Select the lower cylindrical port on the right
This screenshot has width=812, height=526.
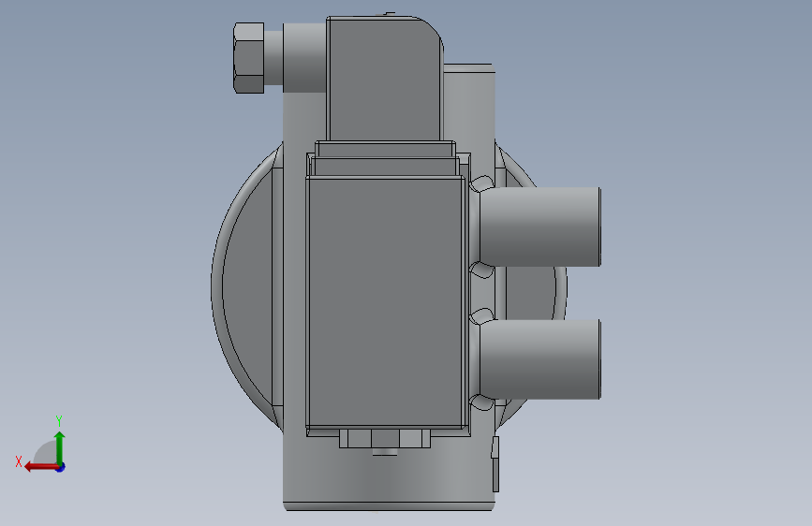[x=539, y=358]
